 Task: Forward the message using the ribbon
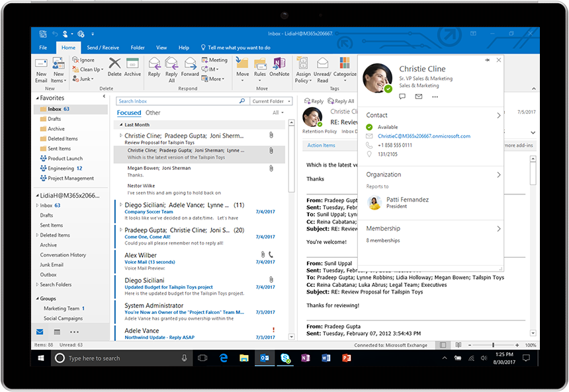(x=190, y=67)
